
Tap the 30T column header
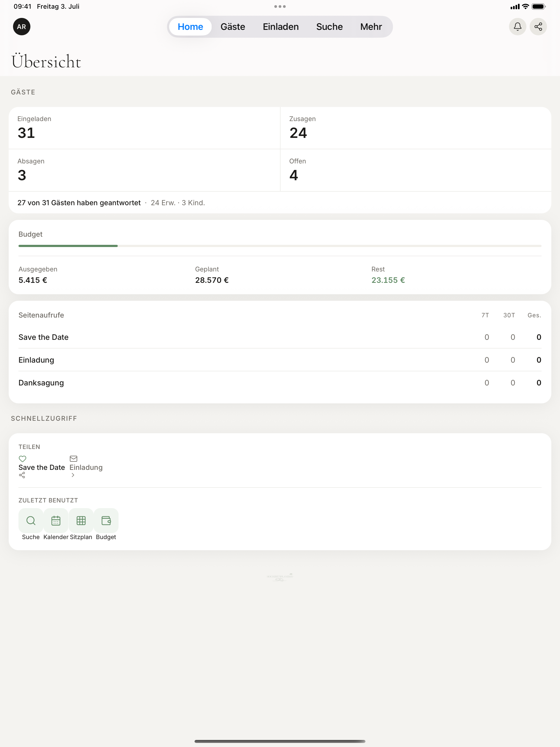[x=509, y=315]
